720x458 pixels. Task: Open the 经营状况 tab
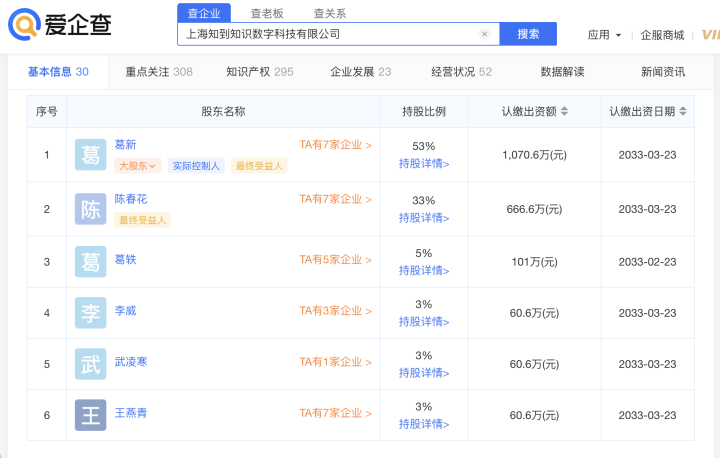tap(461, 72)
